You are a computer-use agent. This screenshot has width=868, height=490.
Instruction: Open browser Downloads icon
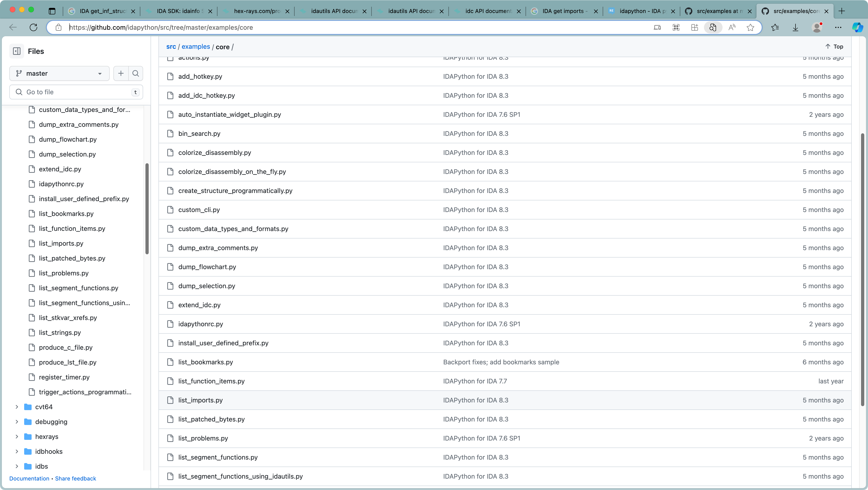pyautogui.click(x=795, y=28)
